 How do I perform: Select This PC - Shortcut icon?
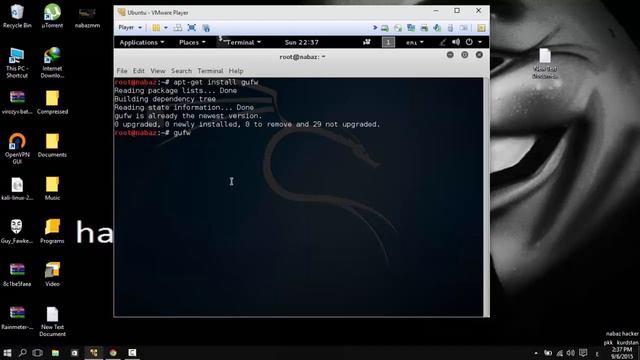(17, 62)
